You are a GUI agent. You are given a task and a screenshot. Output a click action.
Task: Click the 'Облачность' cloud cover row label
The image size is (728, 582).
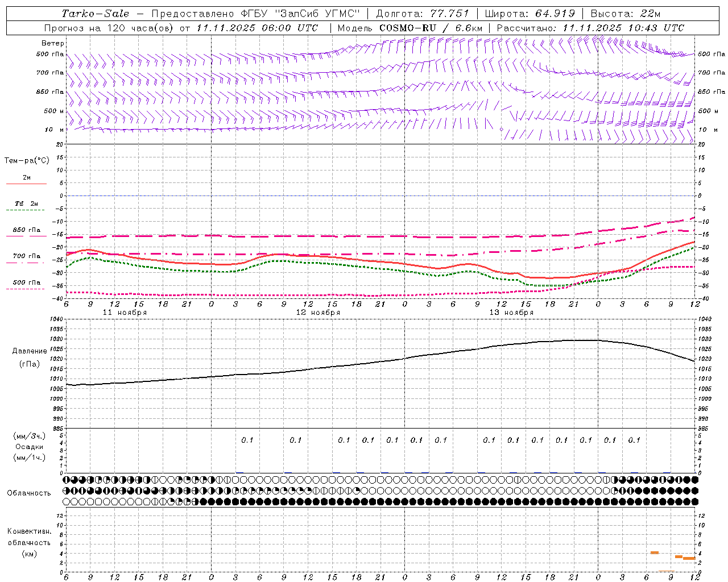(x=29, y=493)
